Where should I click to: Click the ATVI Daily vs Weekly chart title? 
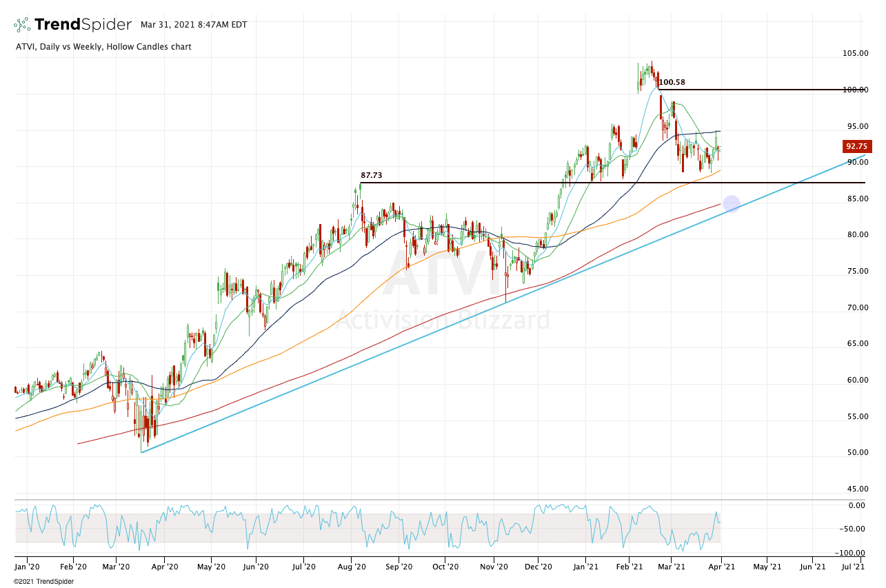(103, 47)
